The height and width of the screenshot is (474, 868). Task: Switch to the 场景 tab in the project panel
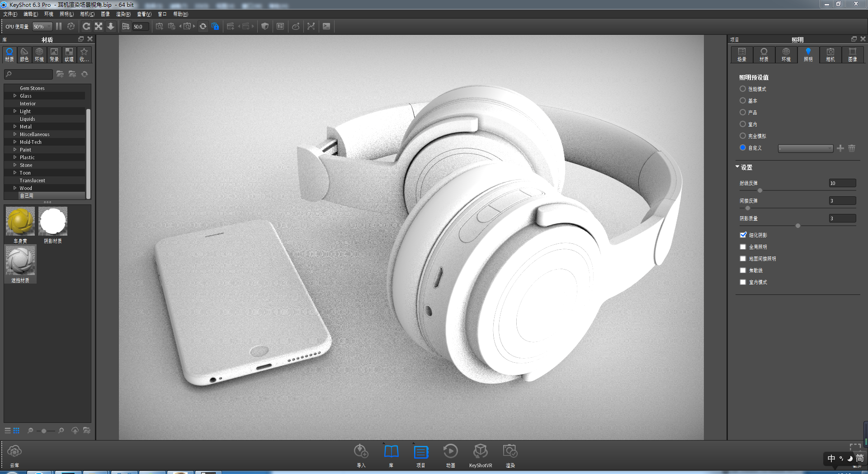[741, 54]
